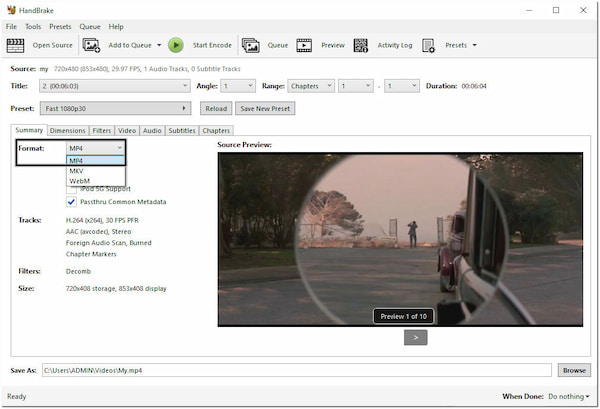Choose MKV from the Format list

[x=96, y=171]
